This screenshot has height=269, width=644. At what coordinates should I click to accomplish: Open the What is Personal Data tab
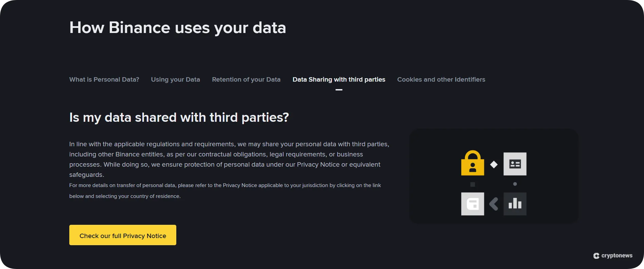pos(104,80)
